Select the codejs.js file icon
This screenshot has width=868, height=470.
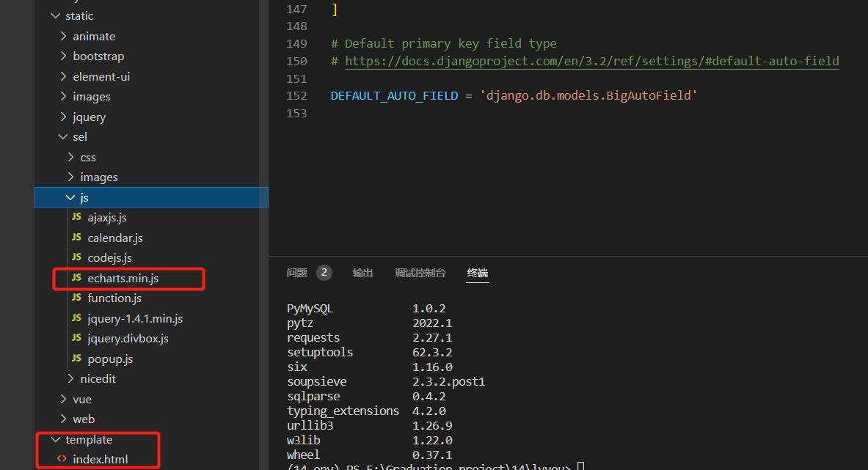[76, 257]
